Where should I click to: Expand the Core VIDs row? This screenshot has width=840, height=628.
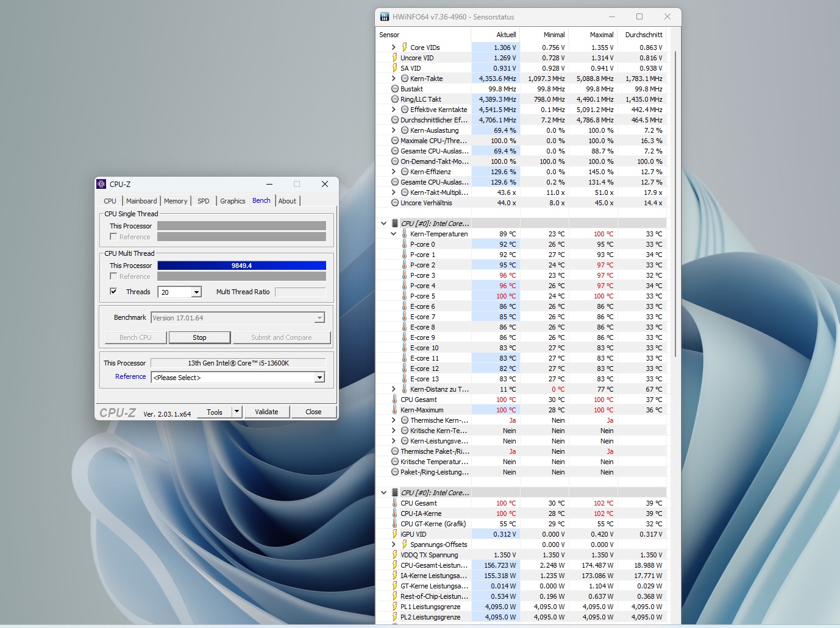coord(394,47)
